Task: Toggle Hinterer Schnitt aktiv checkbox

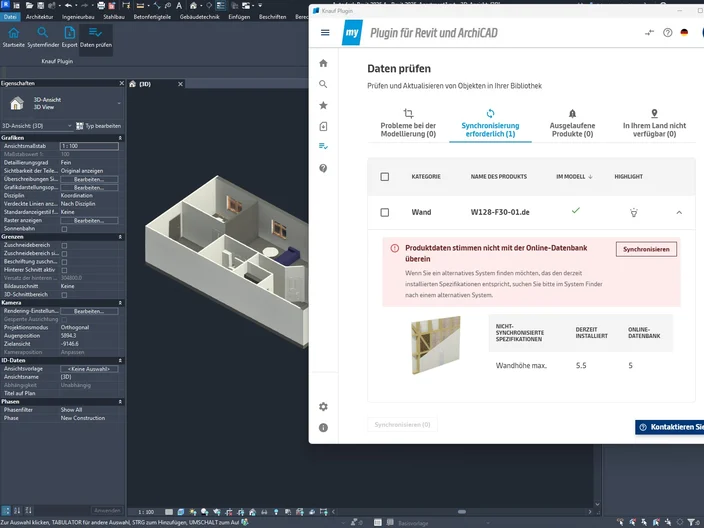Action: (x=64, y=270)
